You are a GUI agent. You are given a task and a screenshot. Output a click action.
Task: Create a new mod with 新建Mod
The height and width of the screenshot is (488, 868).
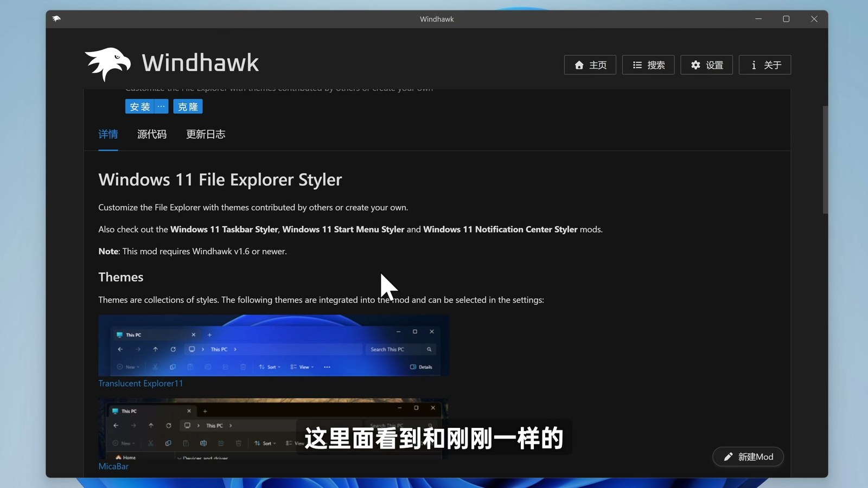coord(748,457)
